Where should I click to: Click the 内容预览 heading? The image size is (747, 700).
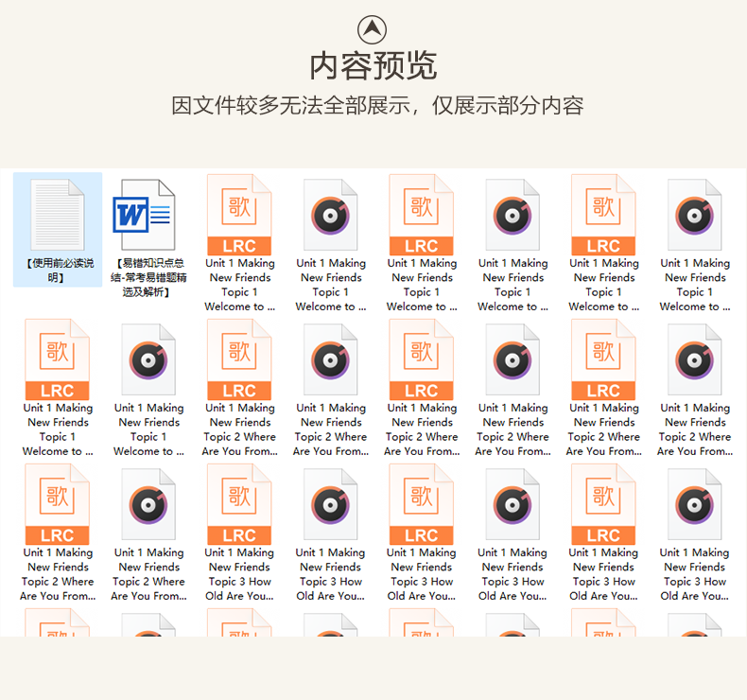pos(373,66)
